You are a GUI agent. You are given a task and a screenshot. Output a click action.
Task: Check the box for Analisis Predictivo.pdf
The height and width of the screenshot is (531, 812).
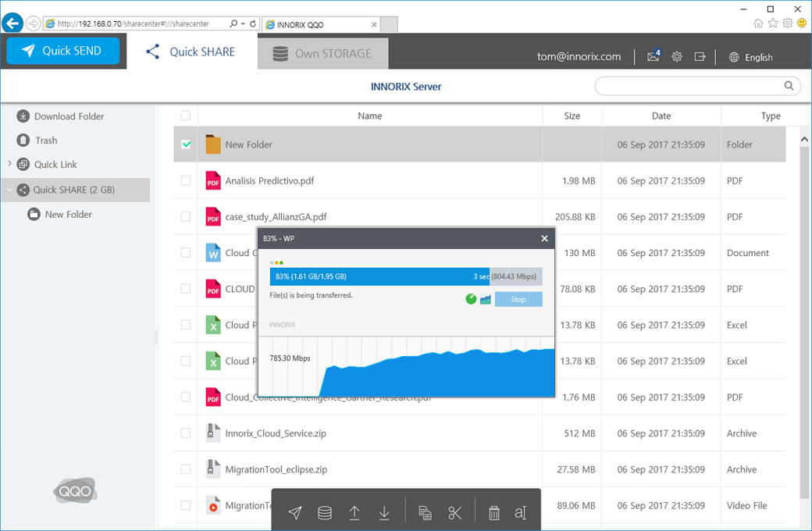point(186,180)
